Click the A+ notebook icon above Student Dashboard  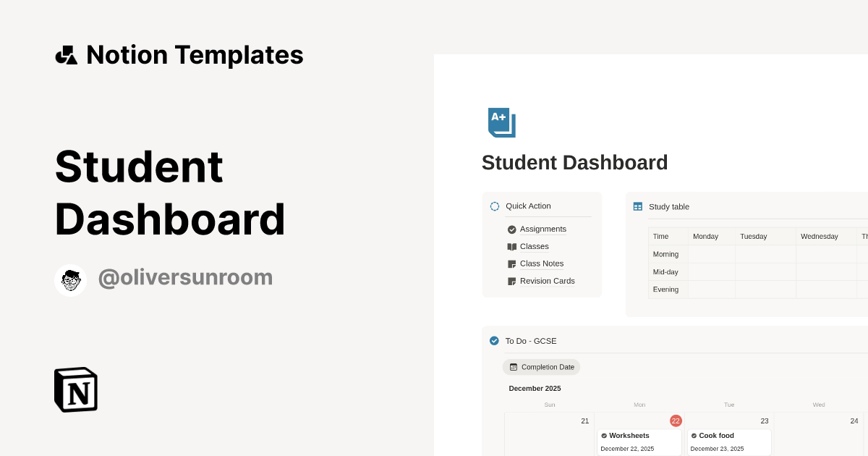(x=500, y=122)
